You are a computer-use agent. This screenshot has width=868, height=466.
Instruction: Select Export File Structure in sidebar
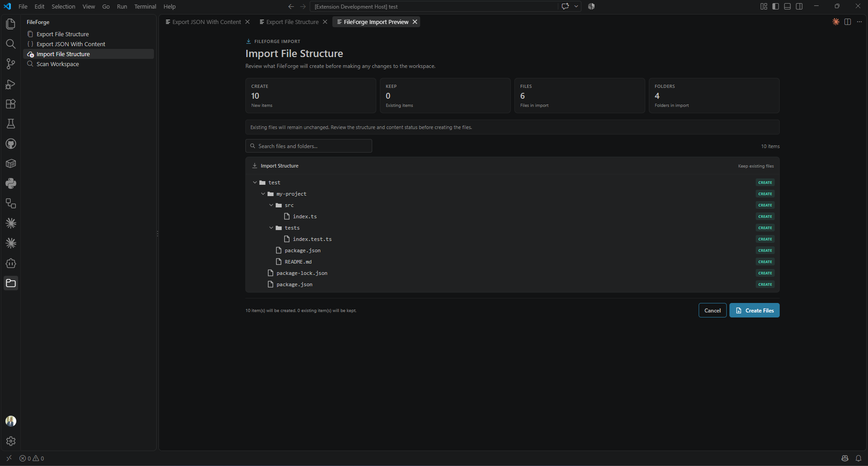(x=89, y=34)
